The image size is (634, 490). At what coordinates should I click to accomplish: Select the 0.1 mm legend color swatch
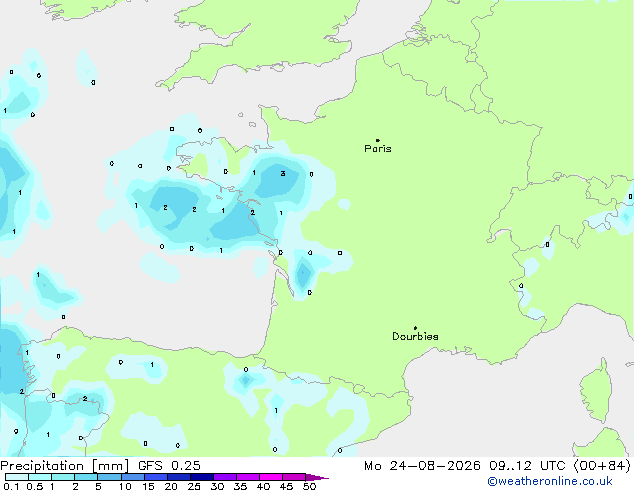coord(17,477)
